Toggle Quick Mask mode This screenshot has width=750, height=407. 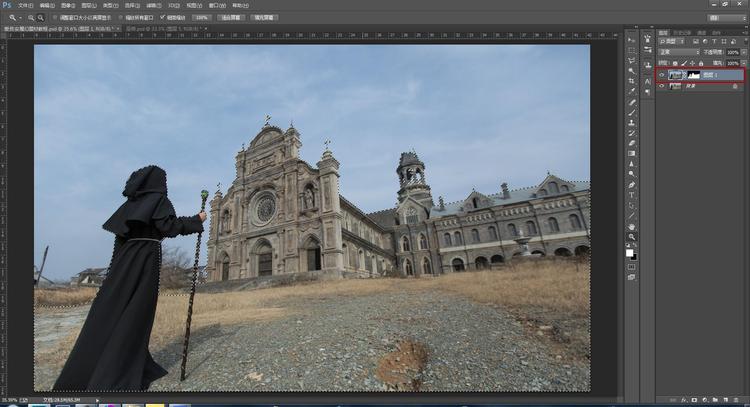coord(631,267)
